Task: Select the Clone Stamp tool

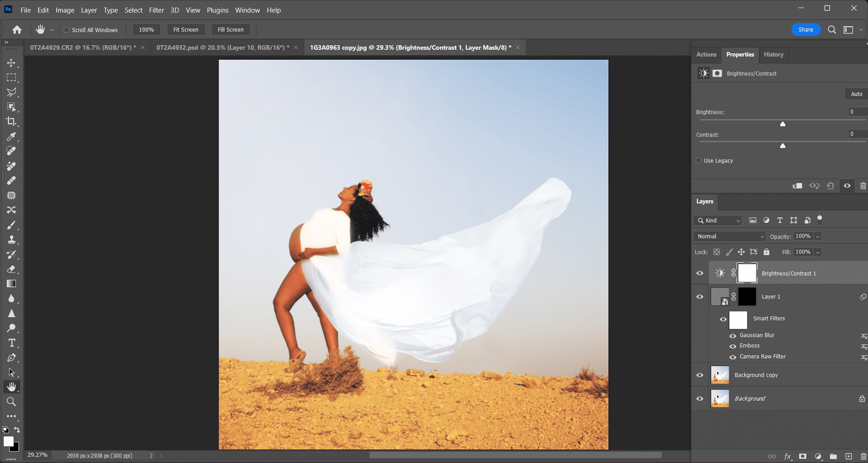Action: pos(11,239)
